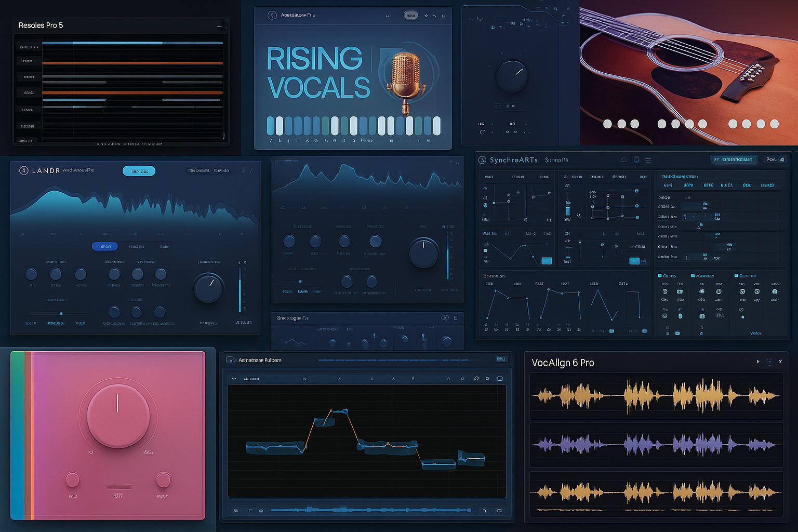Screen dimensions: 798x532
Task: Click the circular refresh icon in SynchroARTs header
Action: (636, 159)
